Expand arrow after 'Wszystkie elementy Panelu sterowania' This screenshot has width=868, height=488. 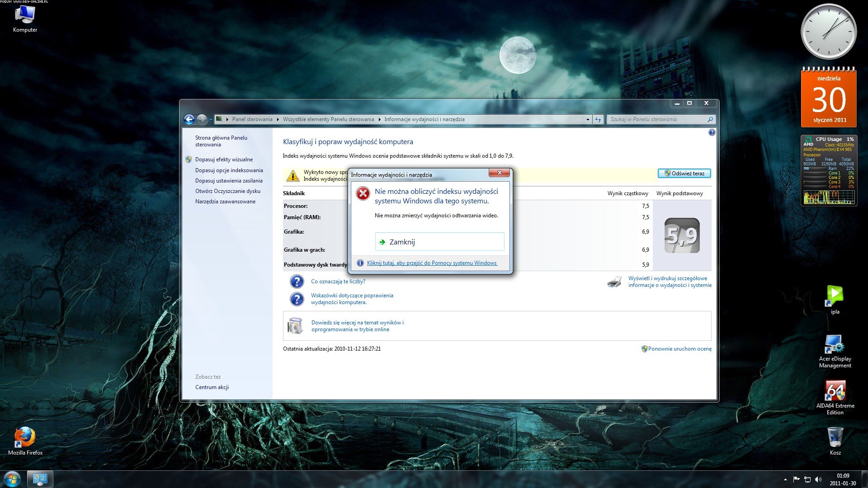379,119
